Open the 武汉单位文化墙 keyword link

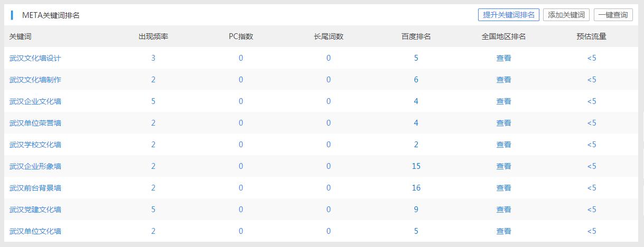[x=35, y=231]
